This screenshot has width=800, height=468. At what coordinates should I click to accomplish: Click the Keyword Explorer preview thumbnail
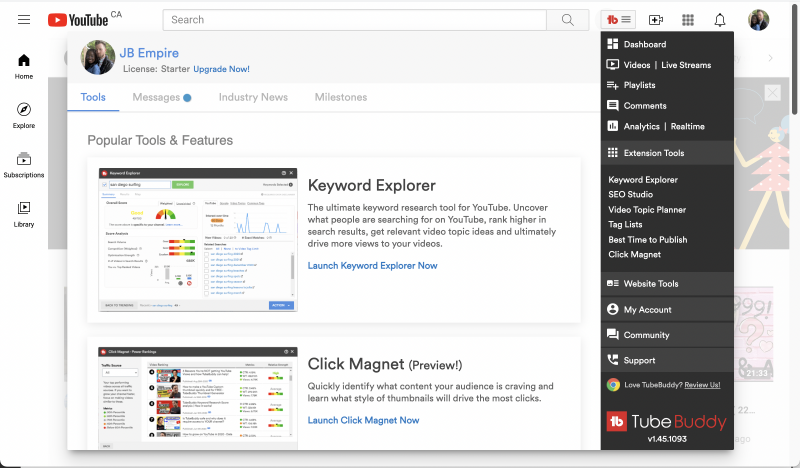197,239
